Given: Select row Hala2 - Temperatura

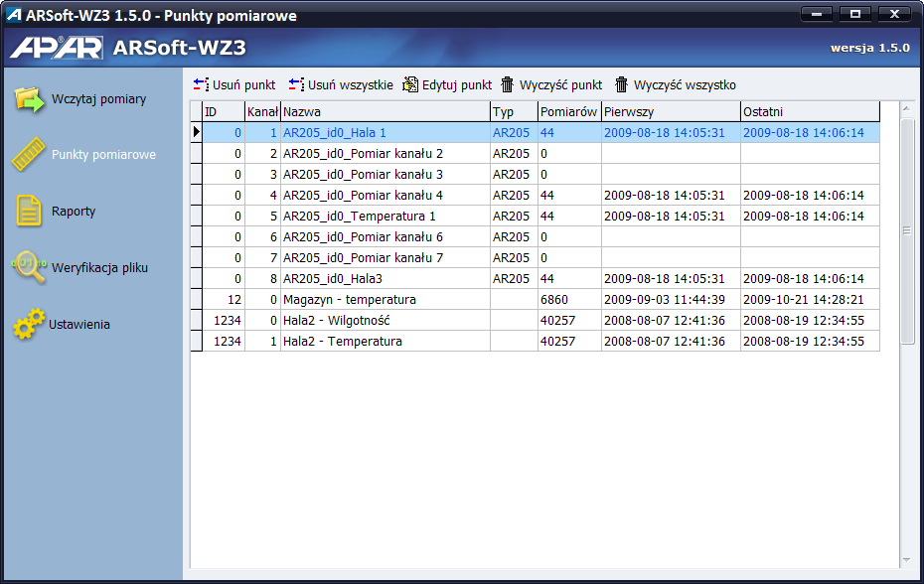Looking at the screenshot, I should (536, 341).
